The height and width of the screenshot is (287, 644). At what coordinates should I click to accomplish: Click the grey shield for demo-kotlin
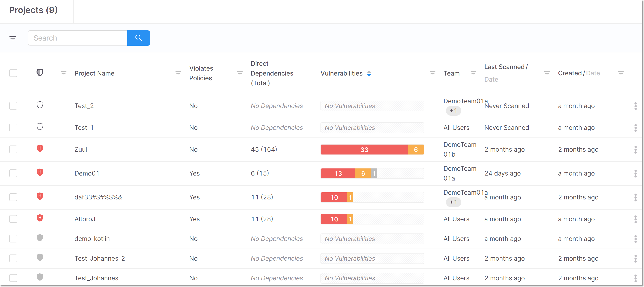40,237
